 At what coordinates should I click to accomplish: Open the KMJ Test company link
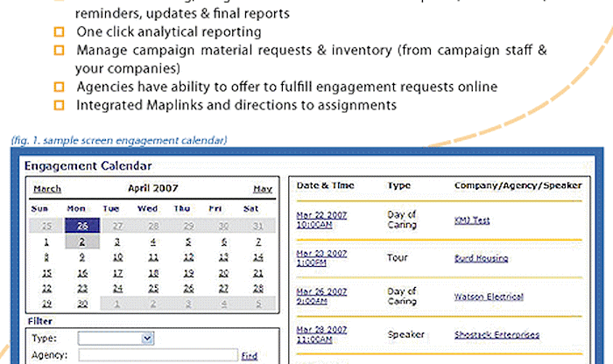474,220
